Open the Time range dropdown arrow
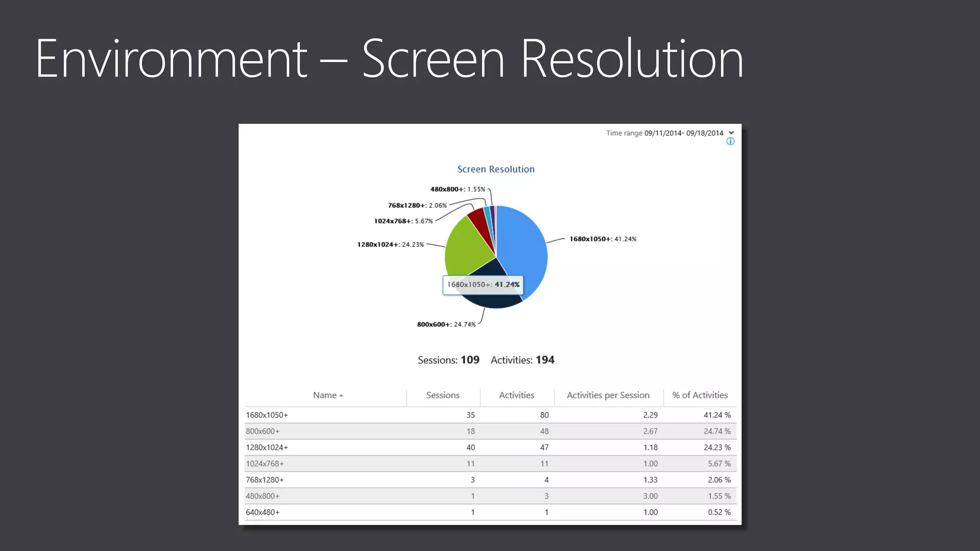 [x=731, y=133]
